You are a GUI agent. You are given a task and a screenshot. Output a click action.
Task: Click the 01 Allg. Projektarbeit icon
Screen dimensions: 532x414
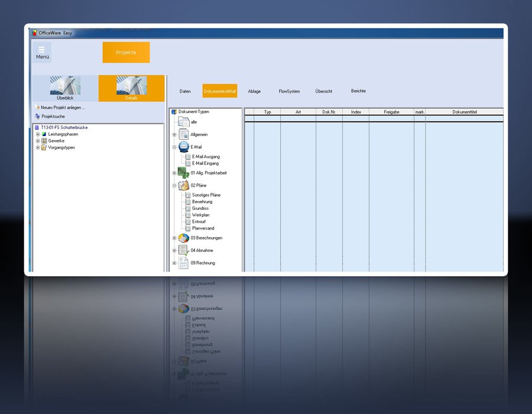point(184,173)
